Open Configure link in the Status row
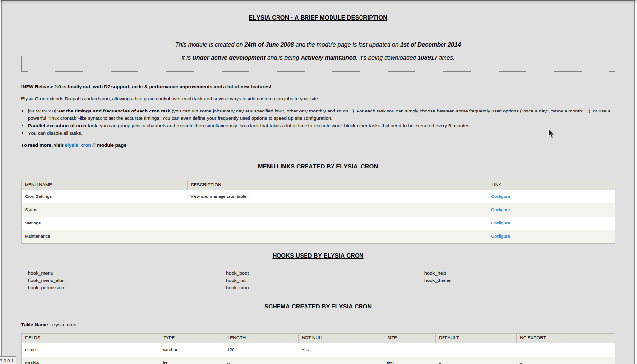Image resolution: width=637 pixels, height=364 pixels. [x=500, y=210]
